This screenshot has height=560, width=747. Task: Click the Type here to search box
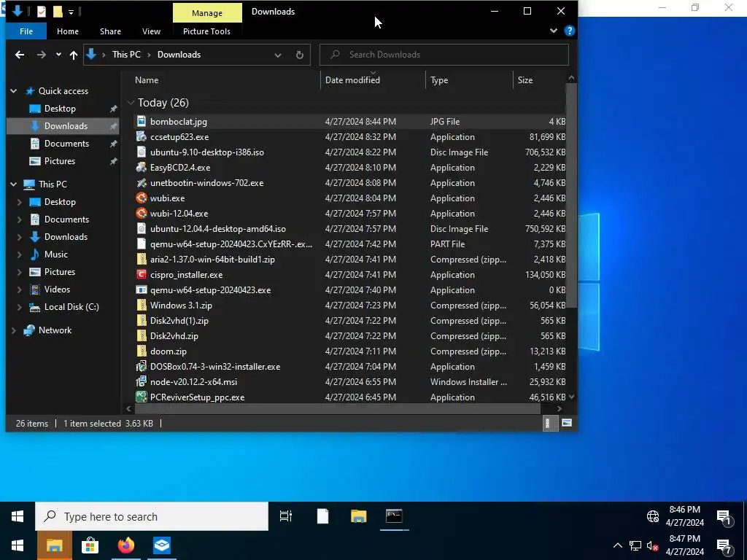tap(152, 516)
